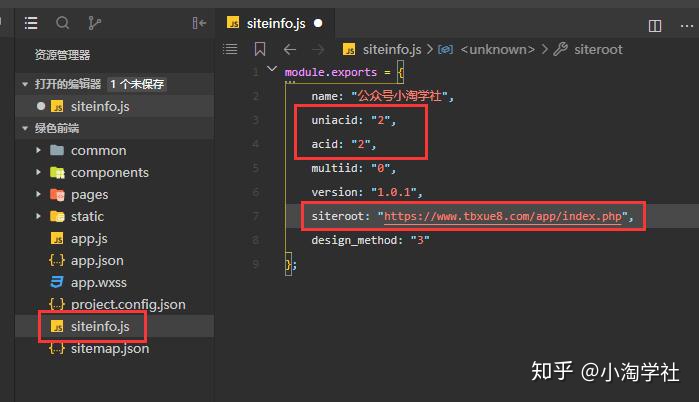The image size is (699, 402).
Task: Collapse the 打开的编辑器 section
Action: (x=26, y=85)
